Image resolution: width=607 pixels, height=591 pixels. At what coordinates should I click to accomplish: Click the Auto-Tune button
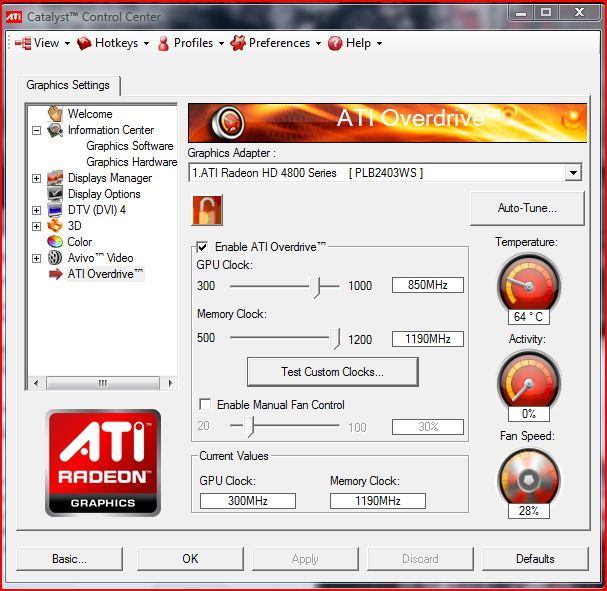click(527, 208)
